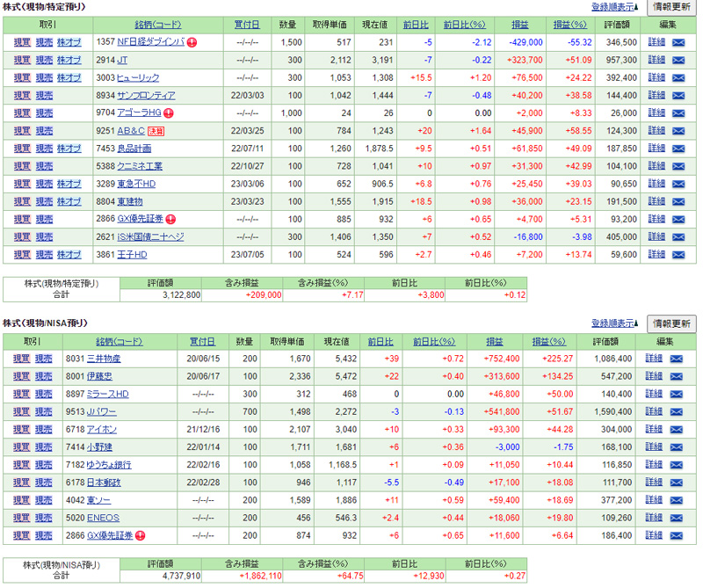Click the envelope icon in 伊藤忠 row
703x588 pixels.
(676, 376)
